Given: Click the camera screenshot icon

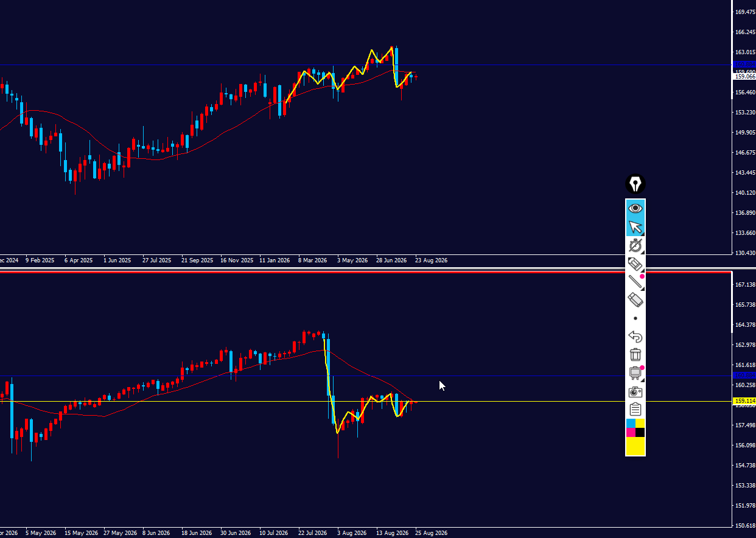Looking at the screenshot, I should click(x=635, y=391).
